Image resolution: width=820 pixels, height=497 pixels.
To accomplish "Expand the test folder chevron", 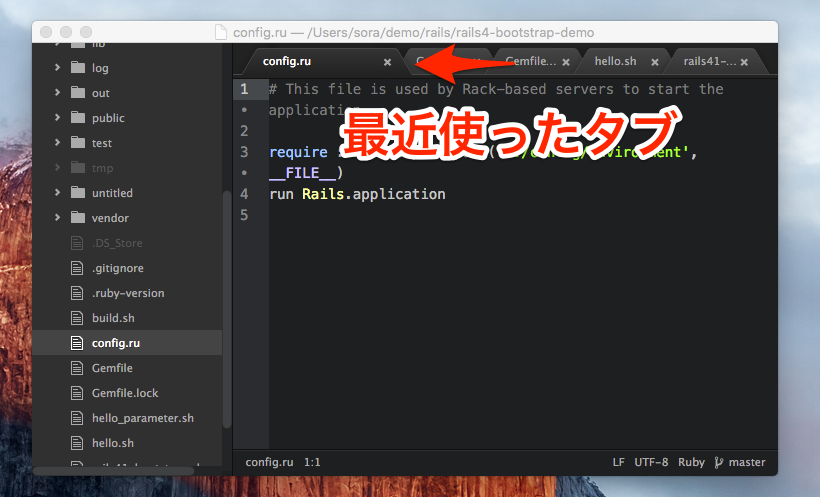I will pos(57,142).
